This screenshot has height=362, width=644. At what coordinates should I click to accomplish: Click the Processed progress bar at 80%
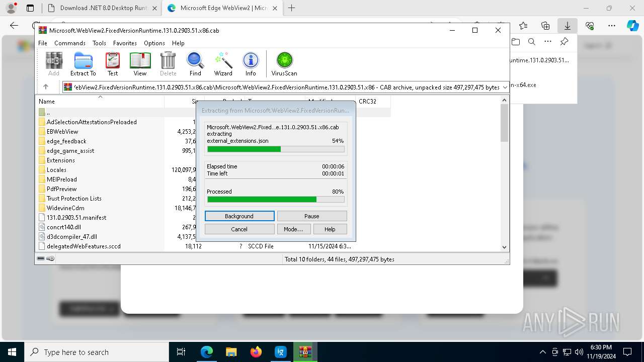(x=276, y=200)
